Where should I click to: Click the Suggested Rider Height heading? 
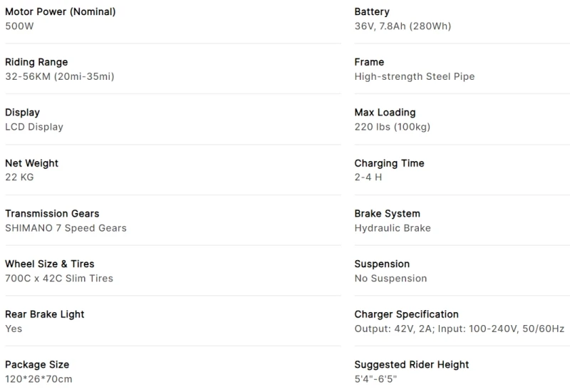pyautogui.click(x=412, y=365)
